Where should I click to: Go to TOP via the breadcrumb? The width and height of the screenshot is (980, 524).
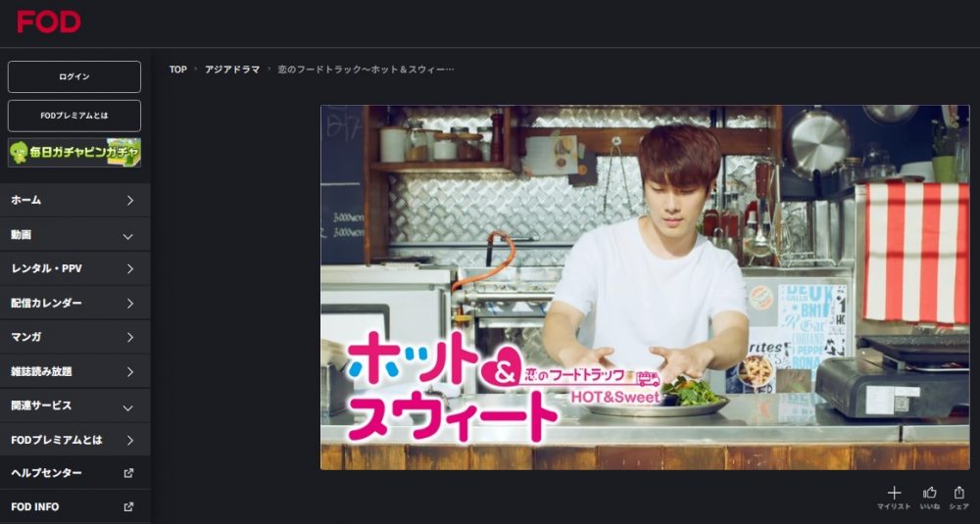point(178,70)
